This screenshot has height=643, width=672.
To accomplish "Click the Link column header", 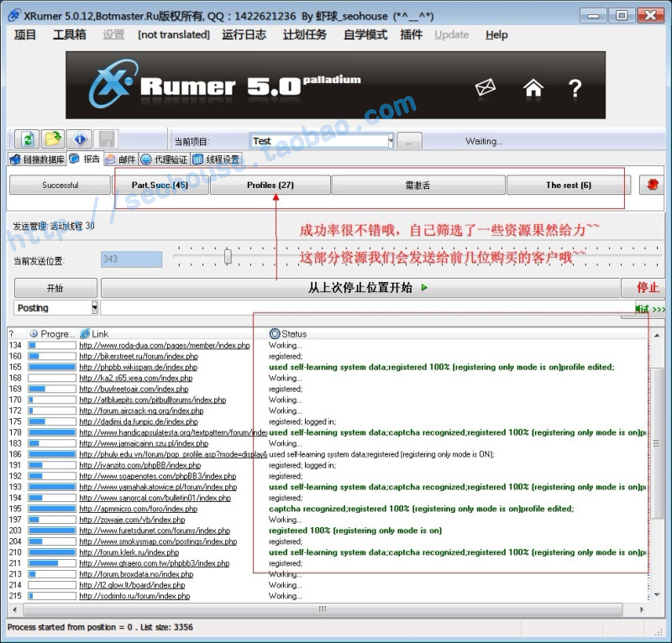I will [172, 334].
